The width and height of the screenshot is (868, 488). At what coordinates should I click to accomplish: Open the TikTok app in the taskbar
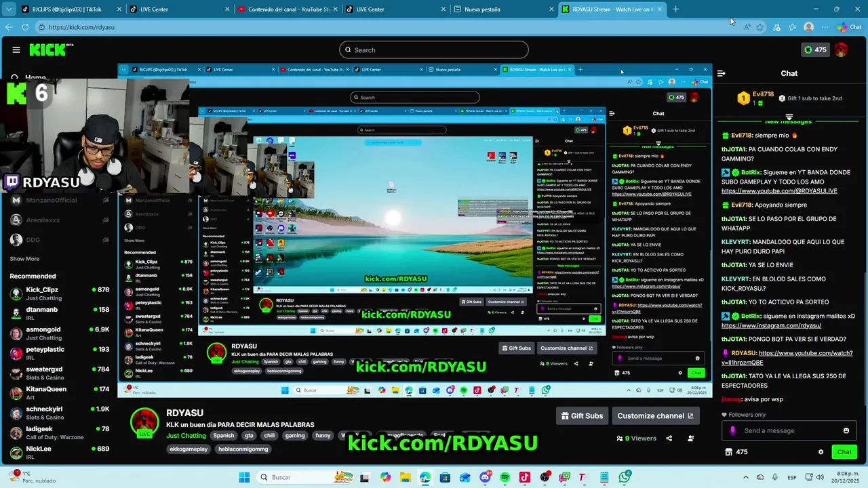525,477
